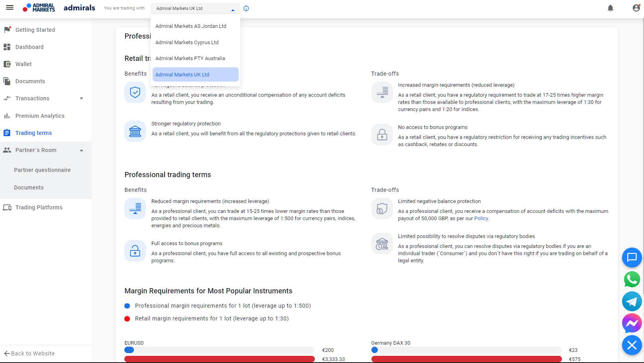Click the Professional trading terms heading

tap(168, 175)
